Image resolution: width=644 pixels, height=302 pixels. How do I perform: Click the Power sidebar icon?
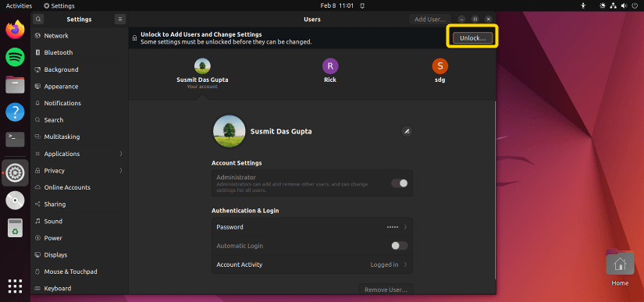(37, 238)
